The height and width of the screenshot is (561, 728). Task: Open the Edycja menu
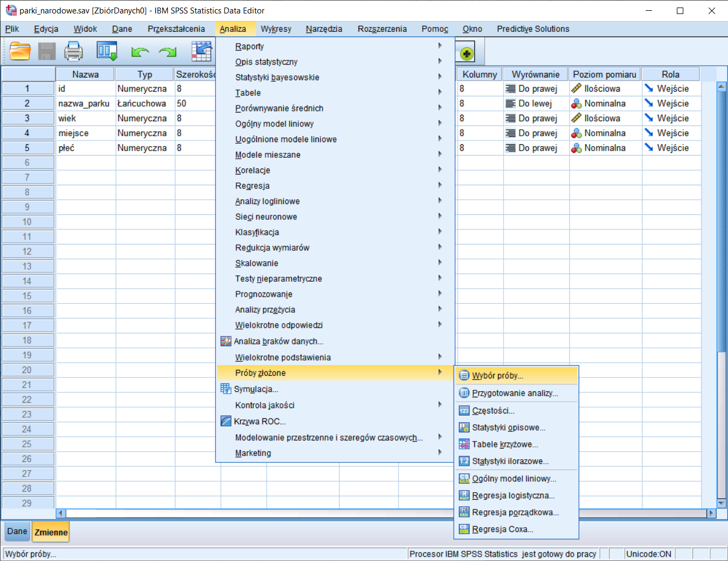[46, 29]
